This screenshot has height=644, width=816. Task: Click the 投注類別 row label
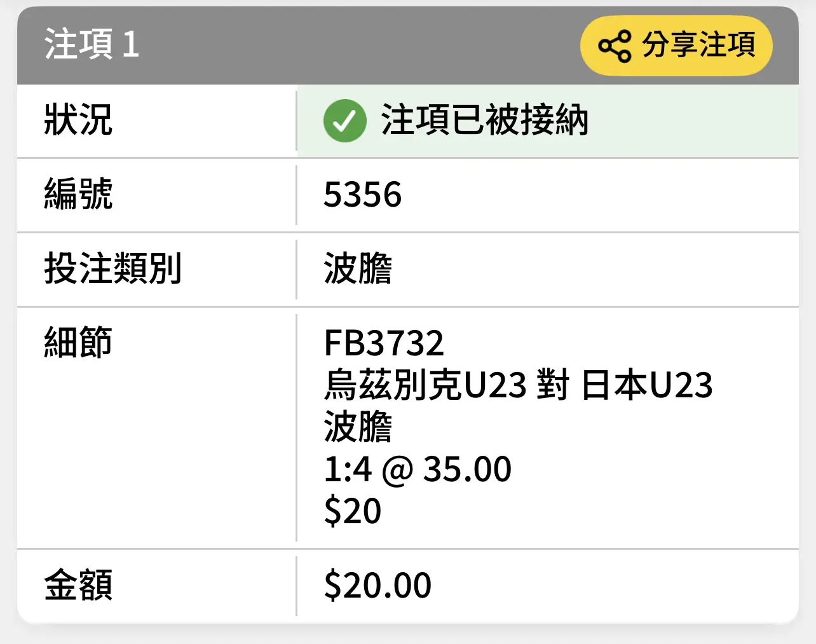tap(113, 268)
